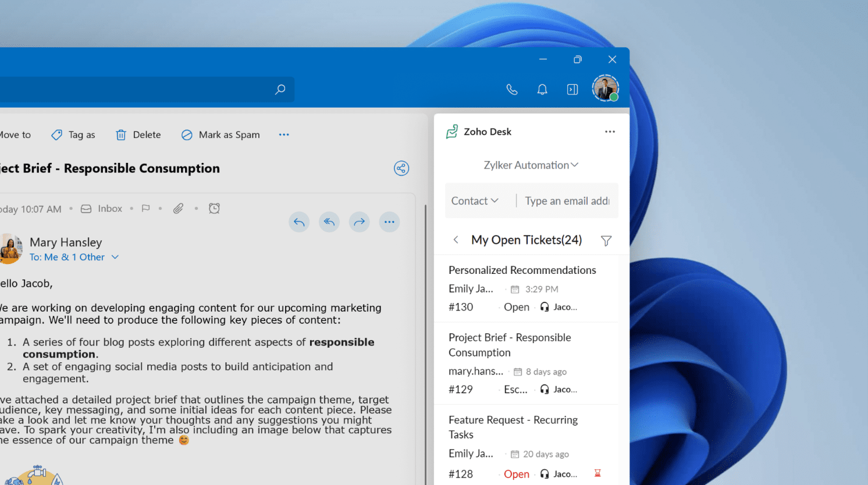Filter tickets using funnel icon
This screenshot has height=485, width=868.
(606, 240)
